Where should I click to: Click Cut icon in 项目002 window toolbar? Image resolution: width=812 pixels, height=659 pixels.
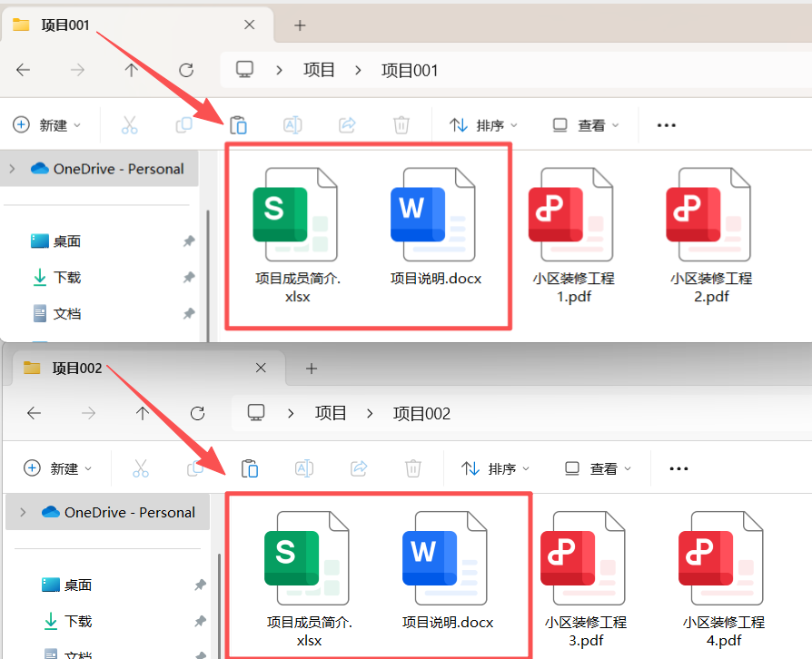pos(141,468)
